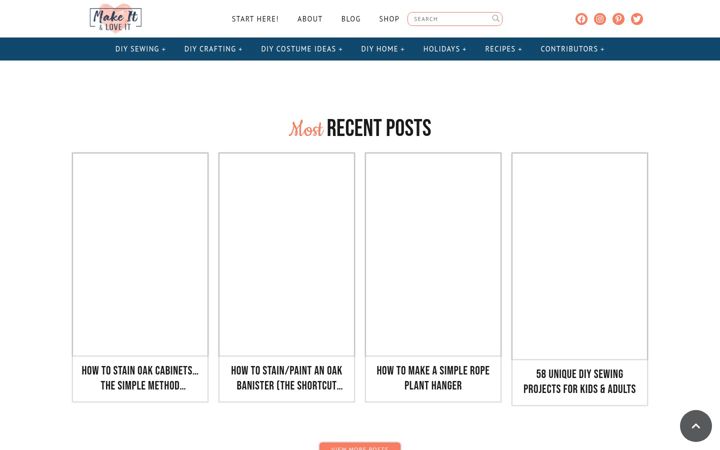Open the Shop page
The image size is (720, 450).
click(x=389, y=19)
